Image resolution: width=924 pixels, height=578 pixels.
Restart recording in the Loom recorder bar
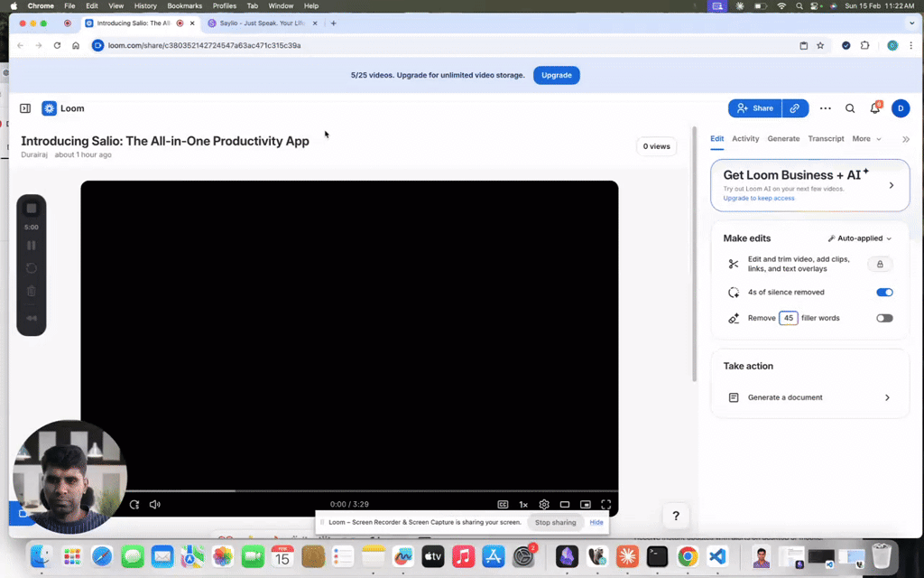tap(32, 268)
